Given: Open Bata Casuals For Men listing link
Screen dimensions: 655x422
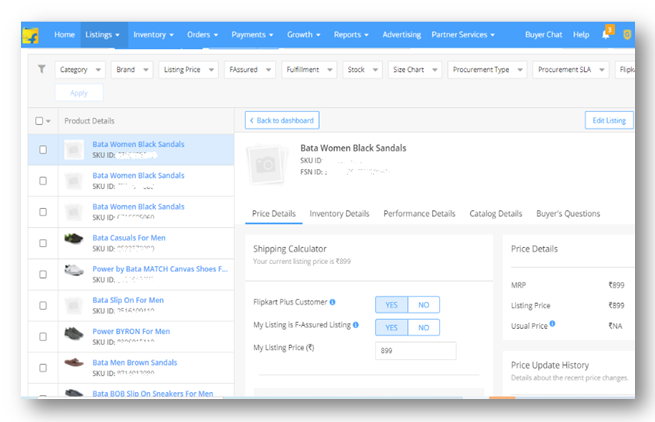Looking at the screenshot, I should (x=129, y=238).
